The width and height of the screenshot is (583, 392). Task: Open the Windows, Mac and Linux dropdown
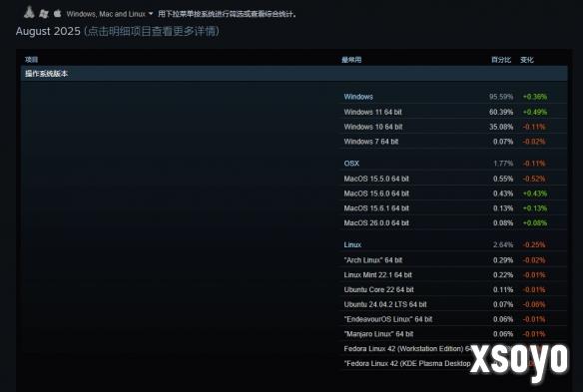pyautogui.click(x=110, y=14)
